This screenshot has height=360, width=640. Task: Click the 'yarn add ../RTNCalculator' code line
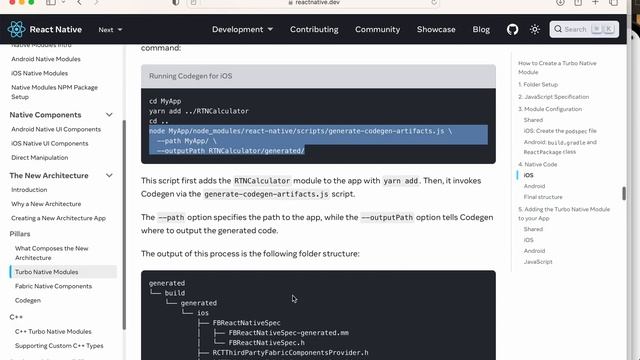[x=199, y=111]
